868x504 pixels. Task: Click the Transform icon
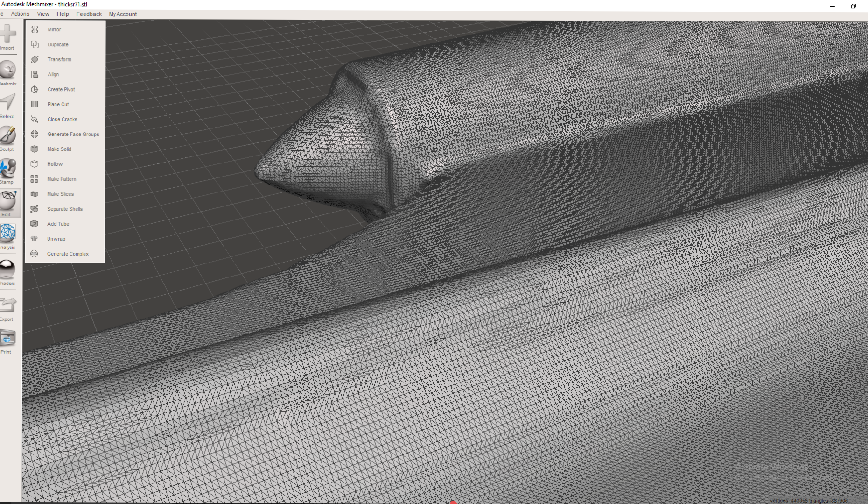click(x=35, y=59)
